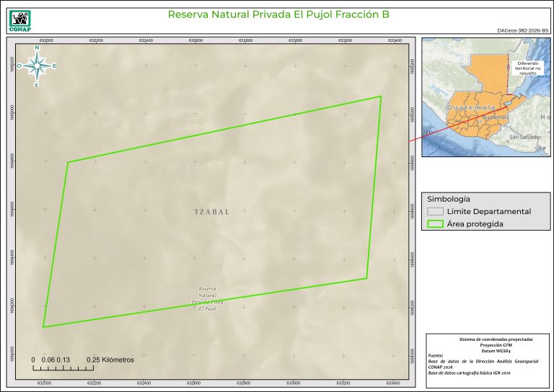Screen dimensions: 554x392
Task: Click the Fuente heading in source box
Action: click(x=436, y=355)
